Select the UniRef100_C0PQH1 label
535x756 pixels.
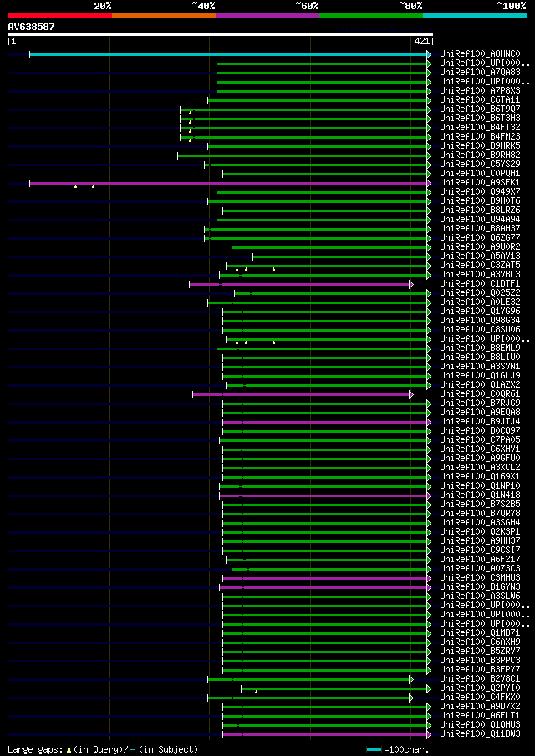[x=480, y=173]
